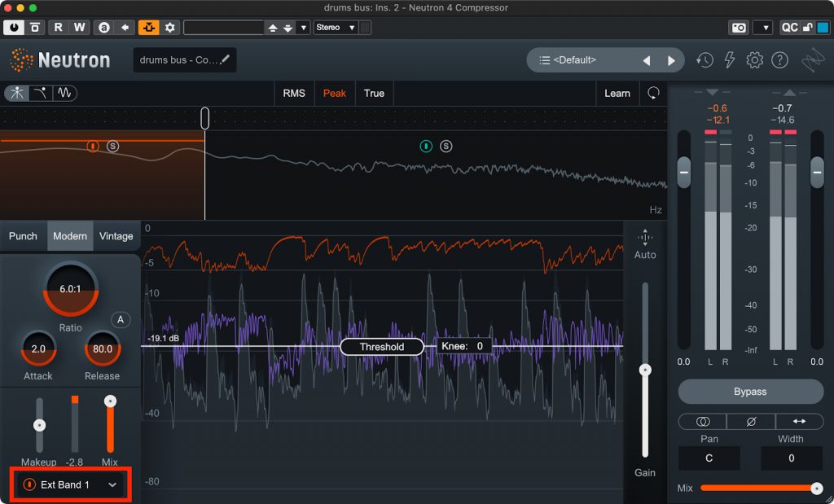Click the swap channels double-arrow icon
The height and width of the screenshot is (504, 834).
800,422
